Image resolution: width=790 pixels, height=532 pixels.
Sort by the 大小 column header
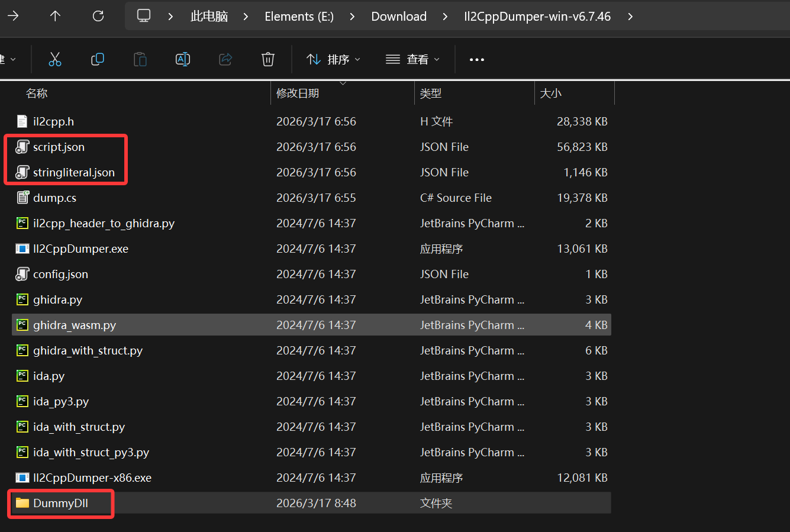(x=551, y=93)
